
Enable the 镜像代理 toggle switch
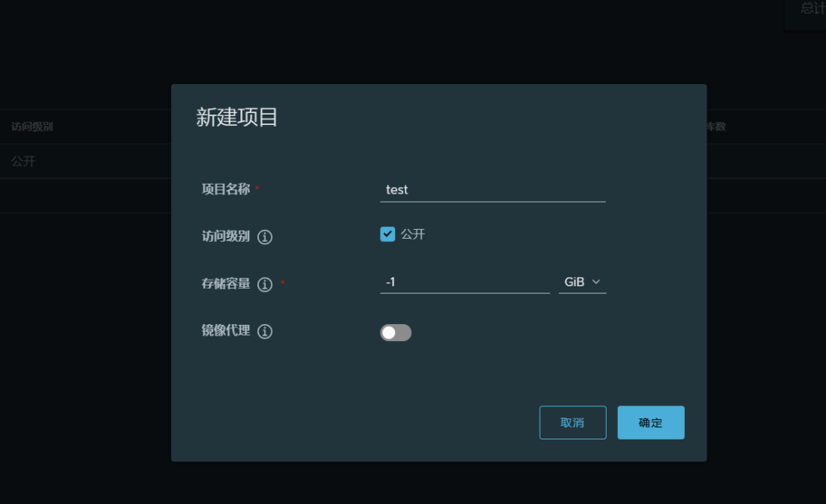395,332
